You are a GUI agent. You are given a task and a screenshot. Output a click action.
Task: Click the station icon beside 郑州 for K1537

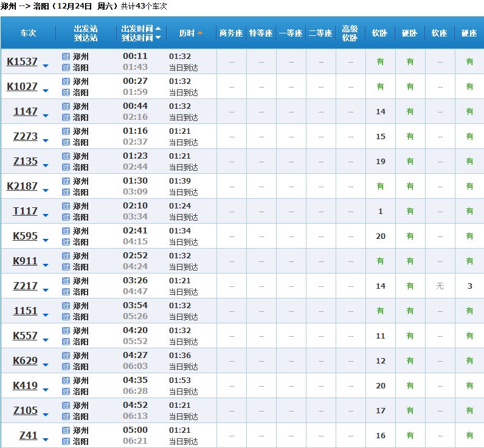click(x=66, y=56)
